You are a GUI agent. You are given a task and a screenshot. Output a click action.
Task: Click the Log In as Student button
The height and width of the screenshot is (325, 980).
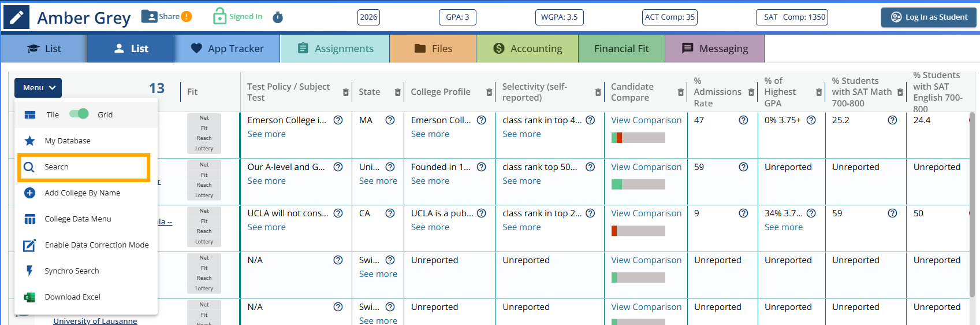[x=929, y=17]
